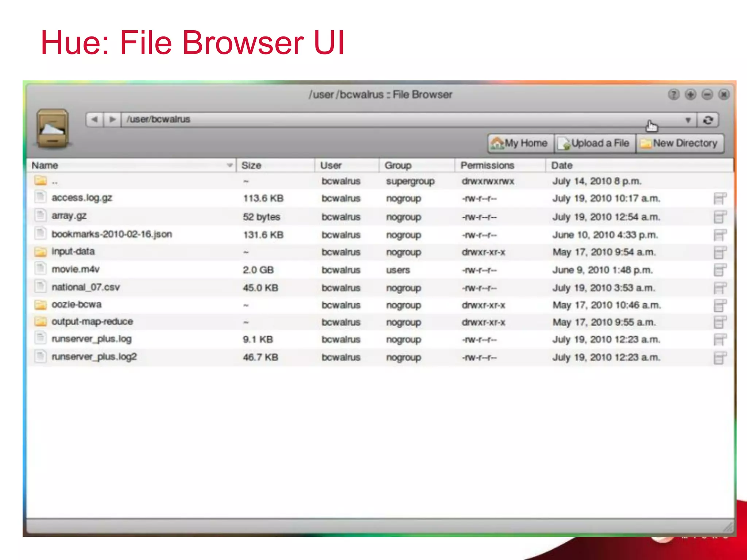The width and height of the screenshot is (747, 560).
Task: Click the runserver_plus.log file icon
Action: click(x=40, y=338)
